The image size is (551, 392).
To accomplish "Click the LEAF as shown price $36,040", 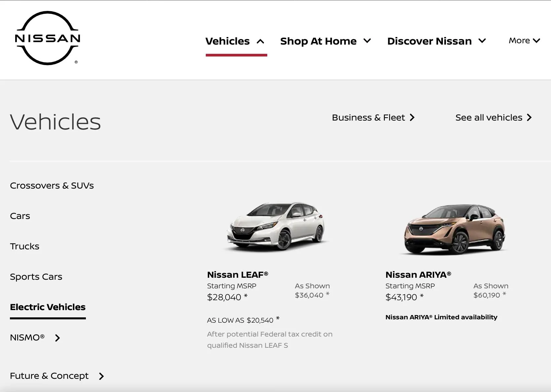I will tap(309, 295).
